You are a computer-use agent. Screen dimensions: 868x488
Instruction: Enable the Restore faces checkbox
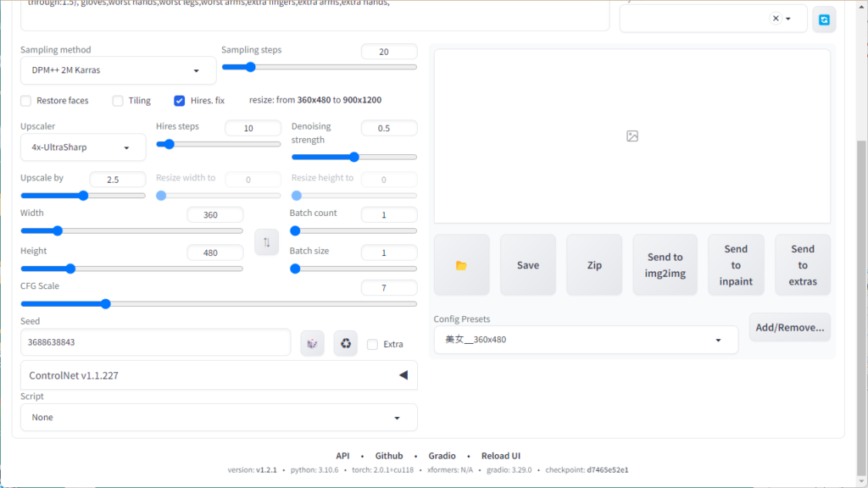point(26,101)
